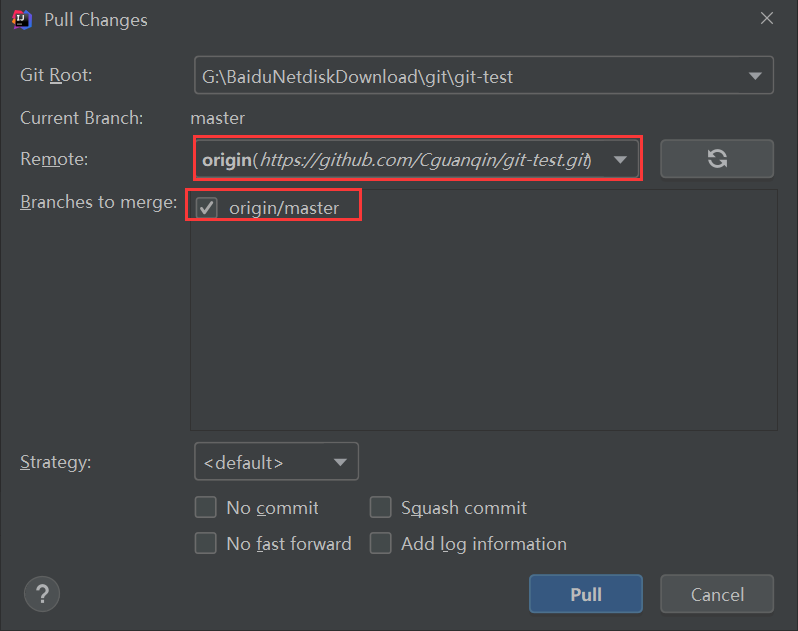Image resolution: width=798 pixels, height=631 pixels.
Task: Enable the No commit option
Action: [x=206, y=508]
